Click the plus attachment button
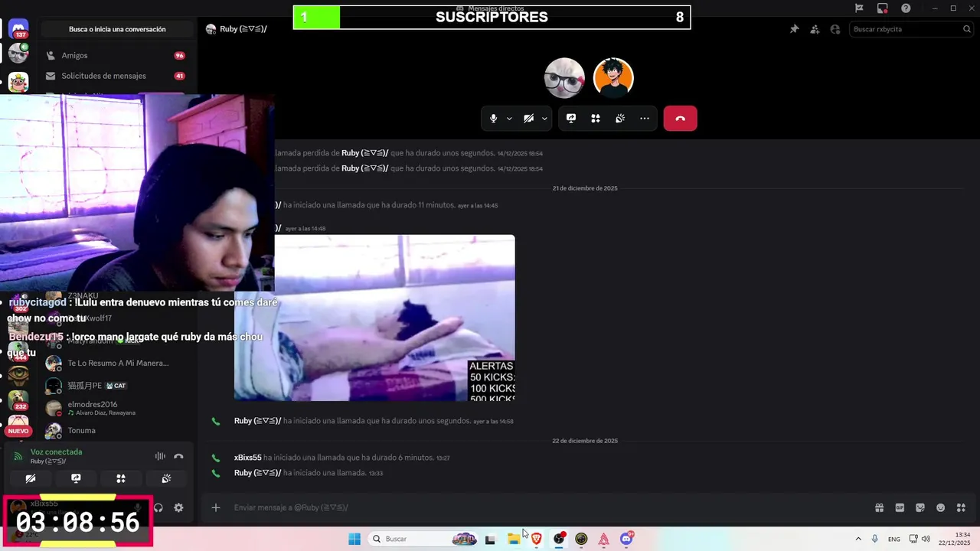Viewport: 980px width, 551px height. (216, 507)
